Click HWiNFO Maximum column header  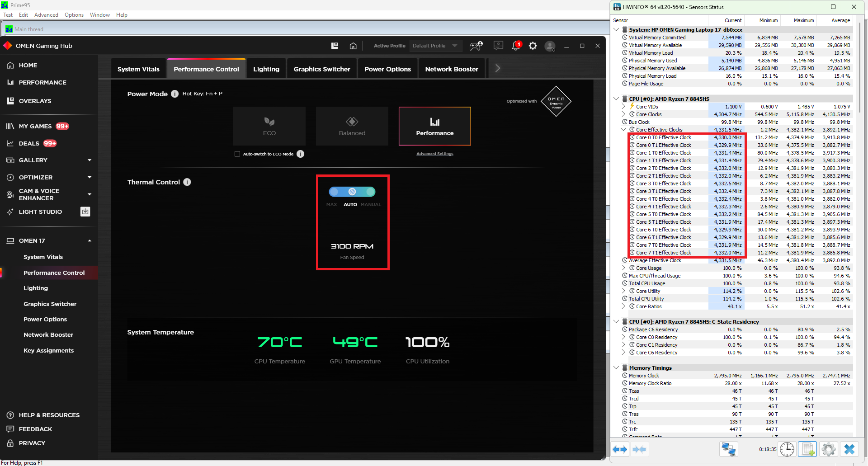798,20
